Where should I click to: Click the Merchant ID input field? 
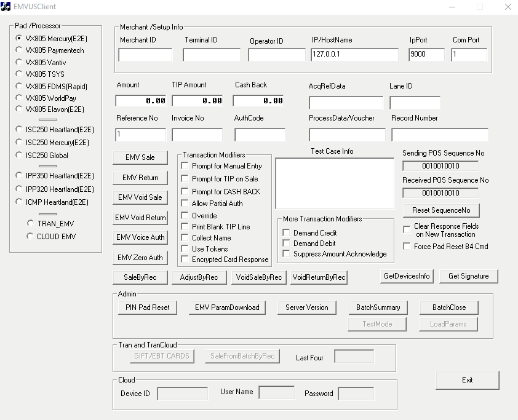(x=145, y=55)
